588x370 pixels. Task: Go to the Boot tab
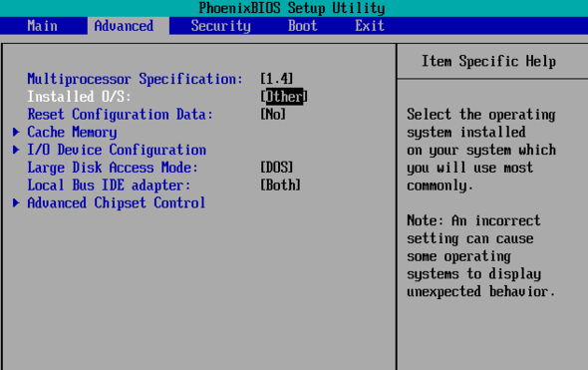tap(302, 26)
